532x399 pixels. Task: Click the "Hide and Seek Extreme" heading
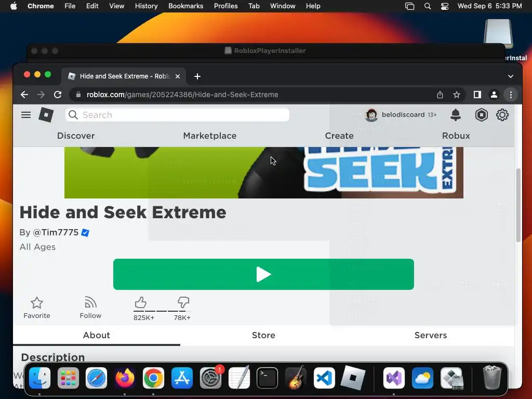click(x=123, y=212)
